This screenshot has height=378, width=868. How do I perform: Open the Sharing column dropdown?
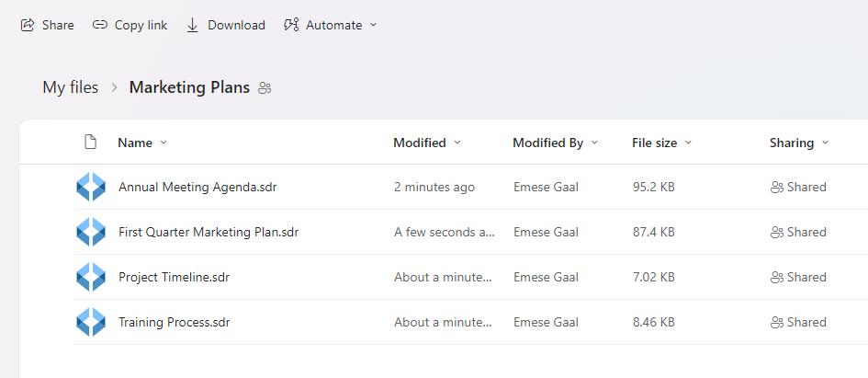(x=825, y=143)
